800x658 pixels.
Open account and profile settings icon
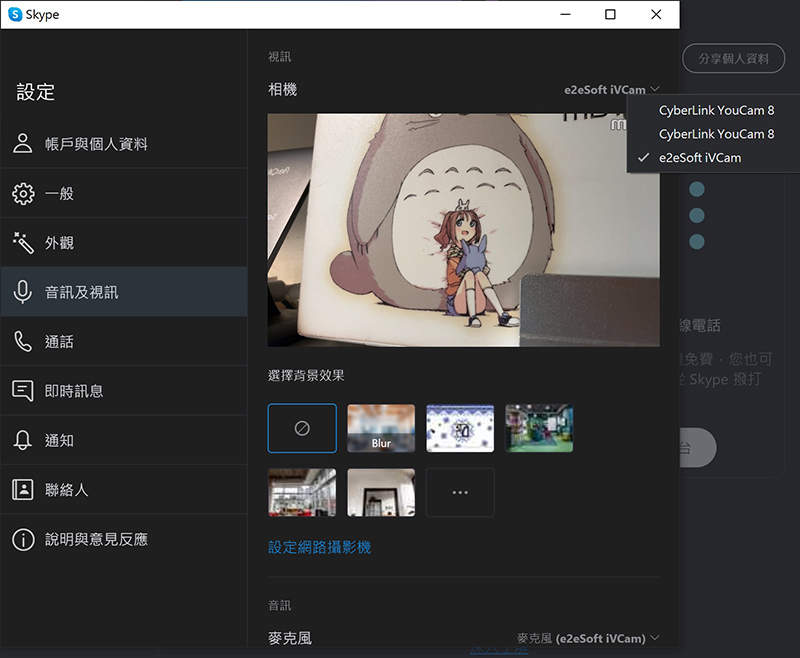point(23,143)
